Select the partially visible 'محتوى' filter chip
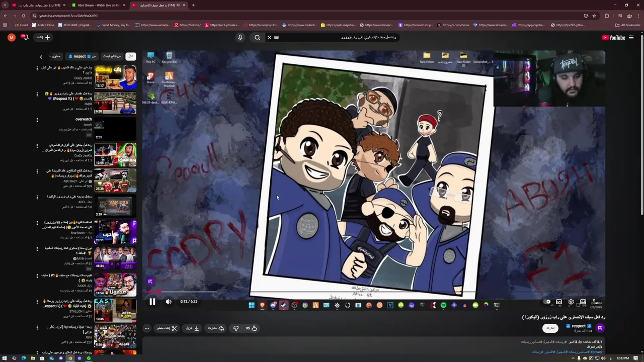 click(55, 56)
